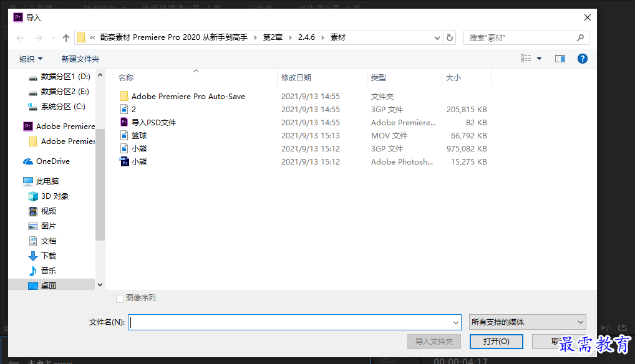The height and width of the screenshot is (364, 635).
Task: Open the 组织 menu
Action: pos(31,59)
